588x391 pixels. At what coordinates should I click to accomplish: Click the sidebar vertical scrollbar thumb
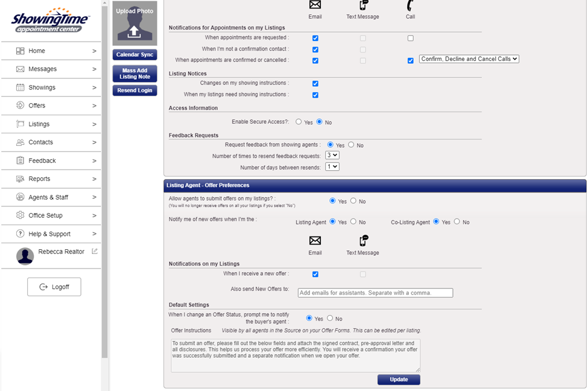[104, 182]
